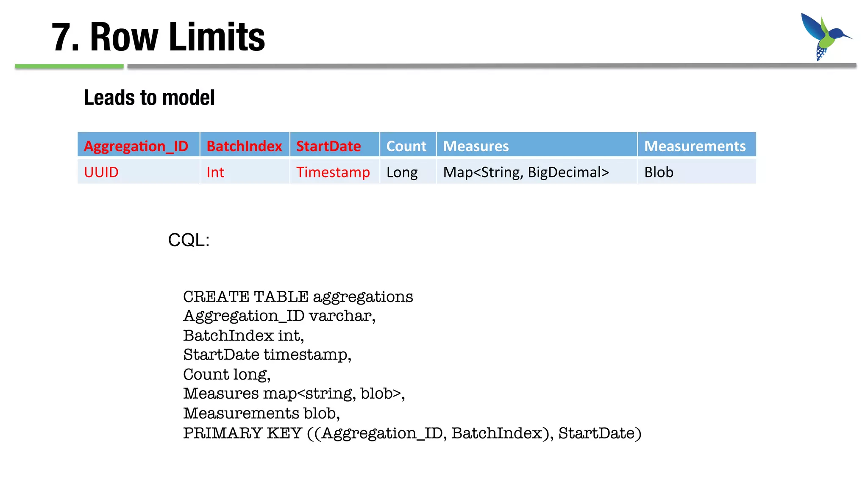The height and width of the screenshot is (488, 868).
Task: Click the 'Blob' table cell
Action: pos(697,171)
